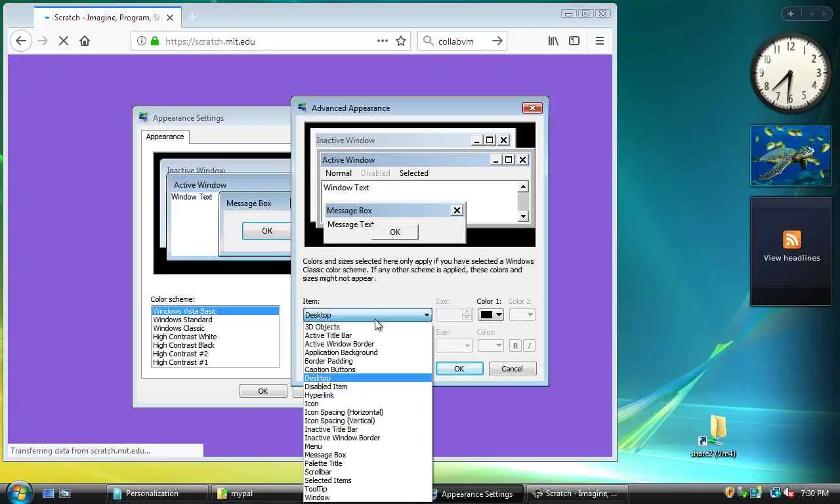Choose Disabled Item from list
This screenshot has width=840, height=504.
click(x=367, y=387)
